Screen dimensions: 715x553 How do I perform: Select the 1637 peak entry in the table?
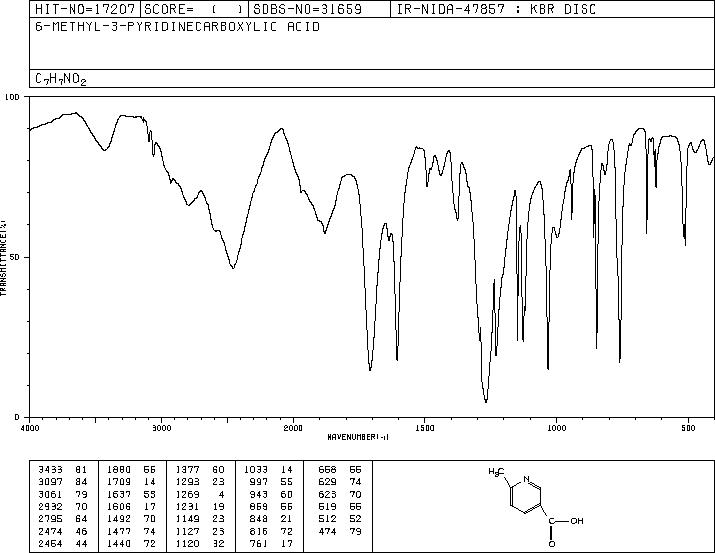(x=131, y=495)
